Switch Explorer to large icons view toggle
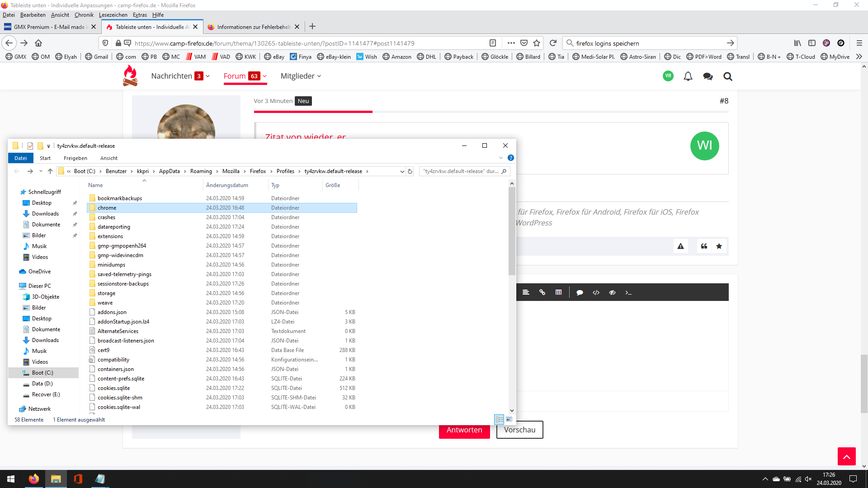 click(x=509, y=419)
